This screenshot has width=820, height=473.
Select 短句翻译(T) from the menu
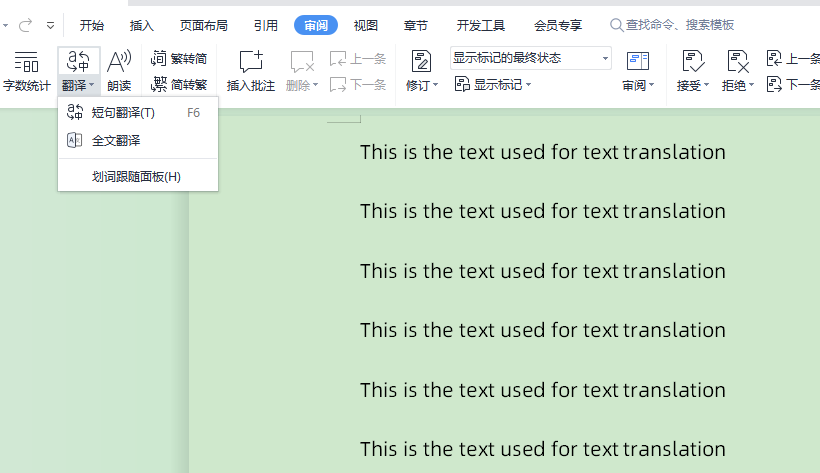[138, 112]
